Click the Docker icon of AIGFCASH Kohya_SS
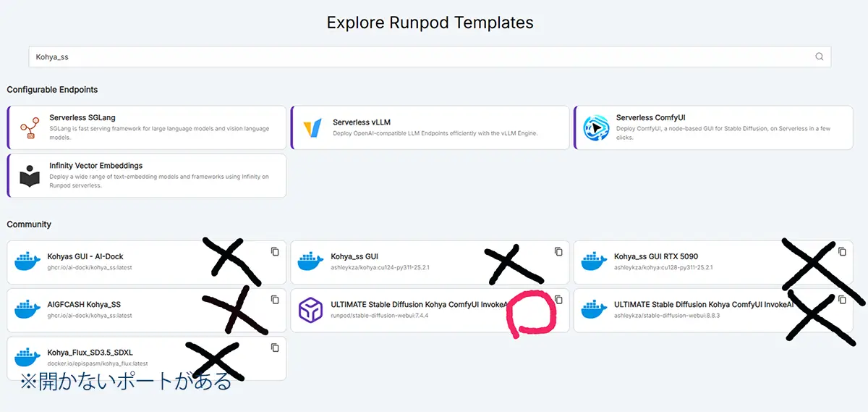Screen dimensions: 868x412 click(29, 311)
